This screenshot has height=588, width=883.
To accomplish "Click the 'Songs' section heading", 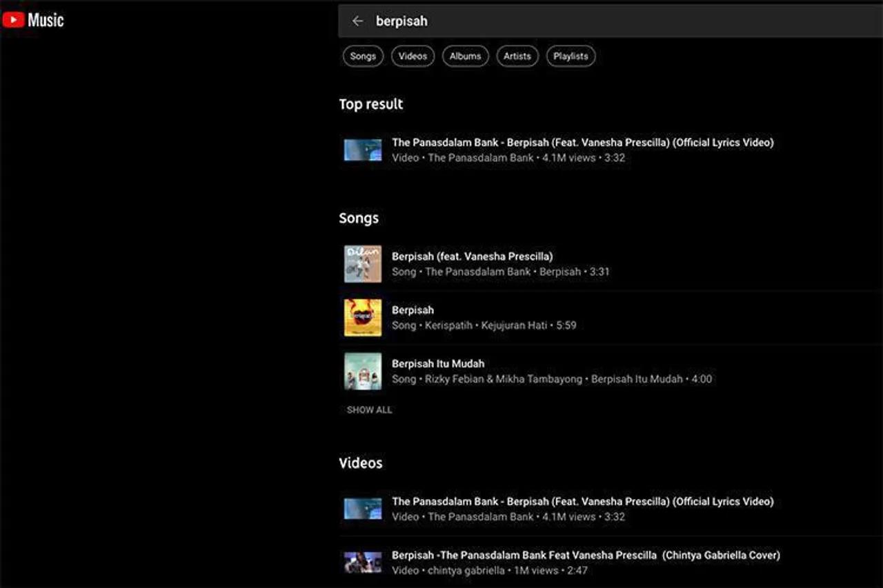I will click(359, 219).
